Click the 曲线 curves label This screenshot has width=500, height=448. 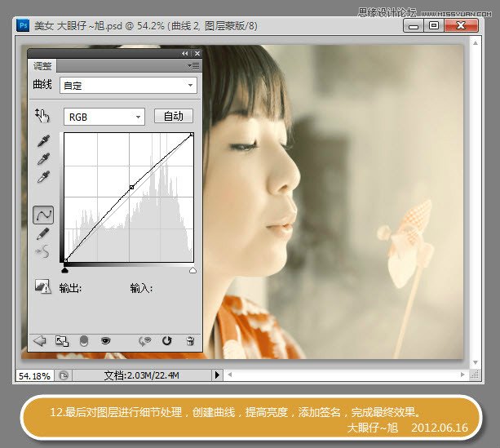coord(42,85)
